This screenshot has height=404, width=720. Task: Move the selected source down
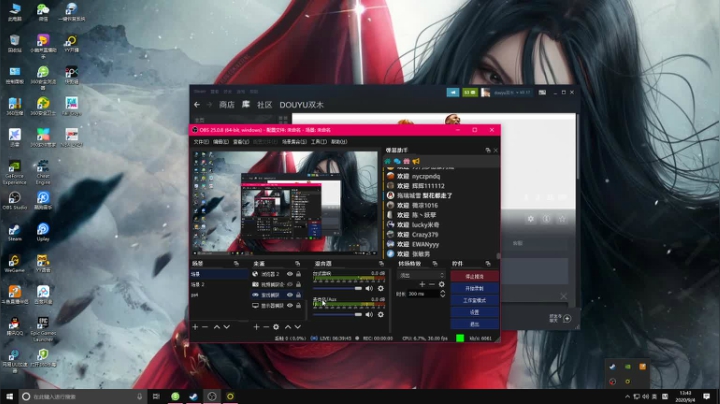tap(298, 327)
